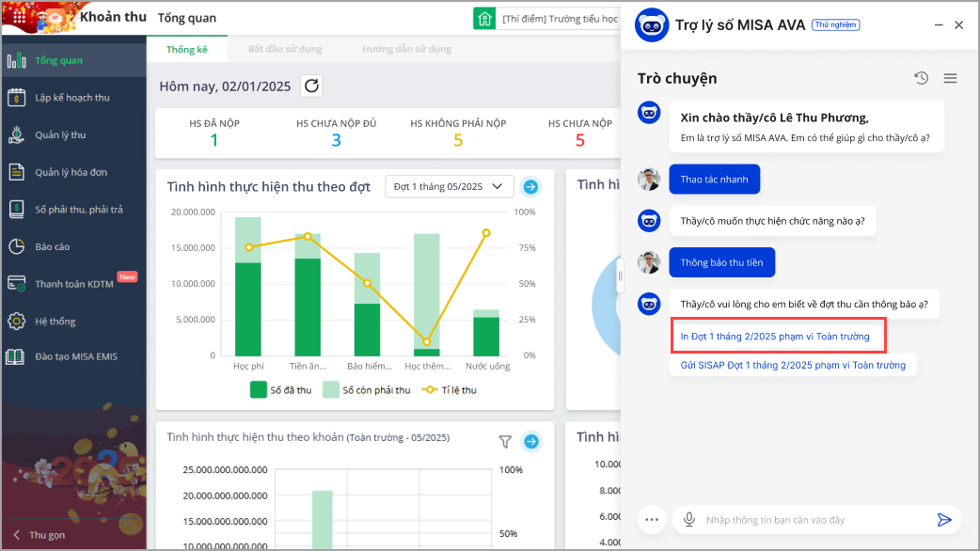Image resolution: width=980 pixels, height=551 pixels.
Task: Go to Quản lý thu section
Action: (x=73, y=135)
